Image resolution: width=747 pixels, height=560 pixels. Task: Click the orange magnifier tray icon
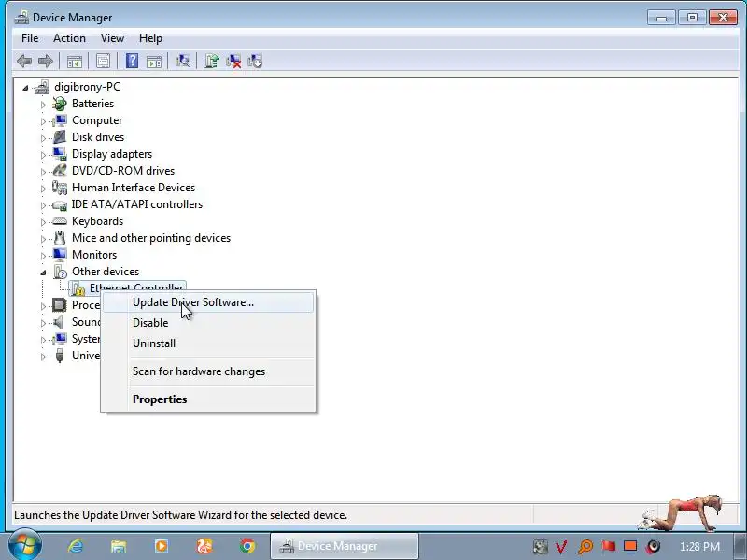[585, 547]
